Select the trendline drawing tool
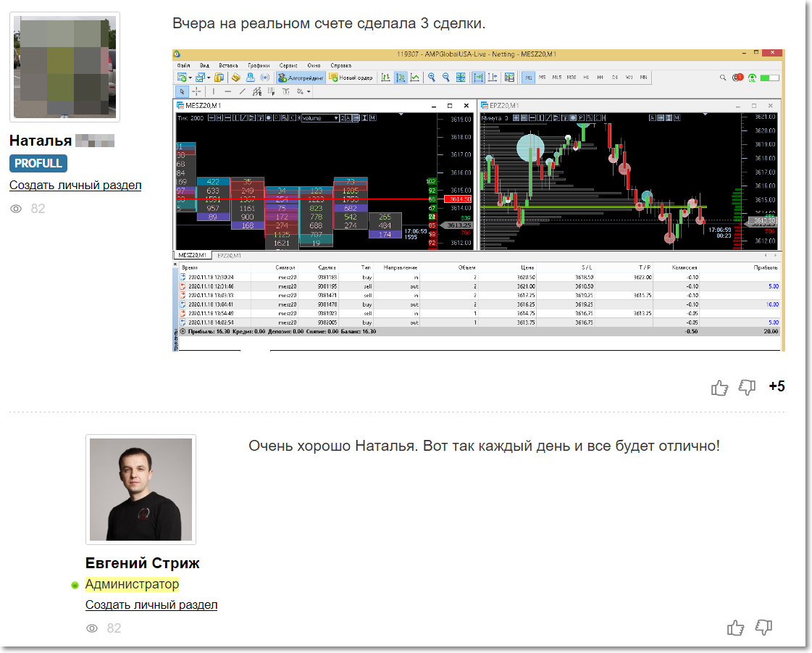The width and height of the screenshot is (812, 653). pyautogui.click(x=242, y=91)
